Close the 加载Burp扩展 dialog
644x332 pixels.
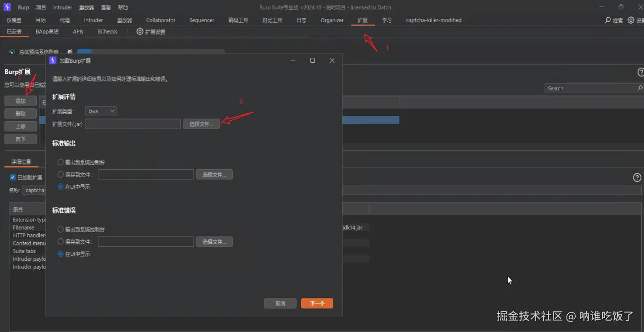(x=332, y=61)
